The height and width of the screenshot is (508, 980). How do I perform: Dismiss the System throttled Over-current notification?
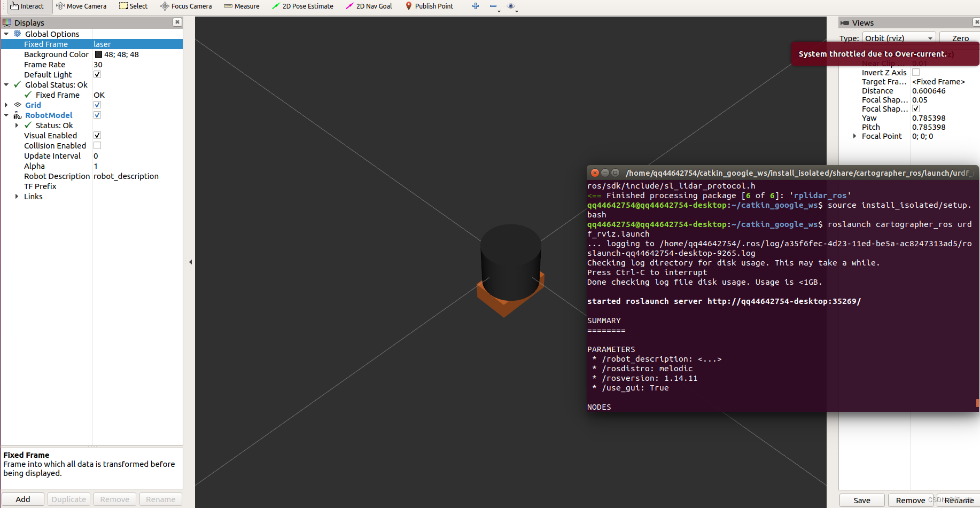885,53
